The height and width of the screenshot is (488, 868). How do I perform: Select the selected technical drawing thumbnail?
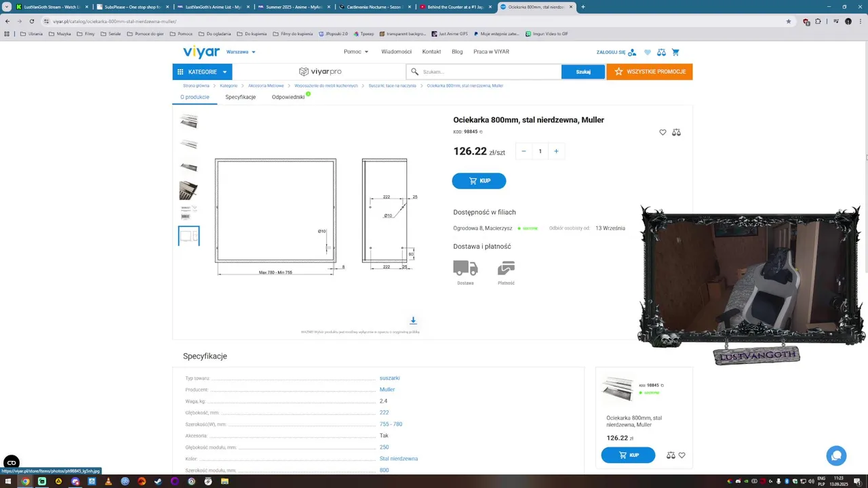pos(189,236)
